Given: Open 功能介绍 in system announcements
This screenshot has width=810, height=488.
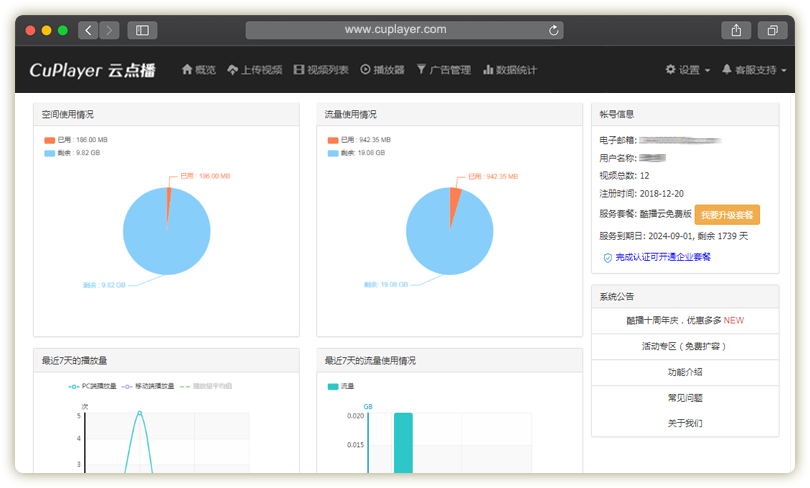Looking at the screenshot, I should tap(685, 372).
